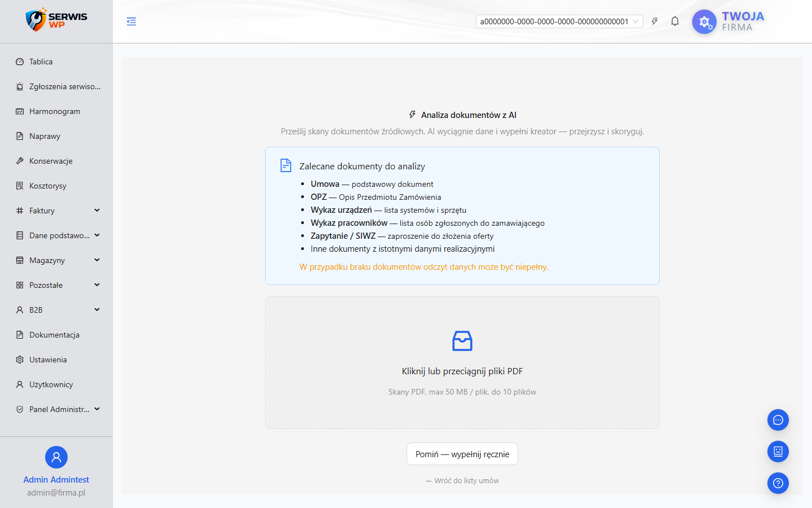Click the Ustawienia gear icon
This screenshot has height=508, width=812.
tap(20, 360)
